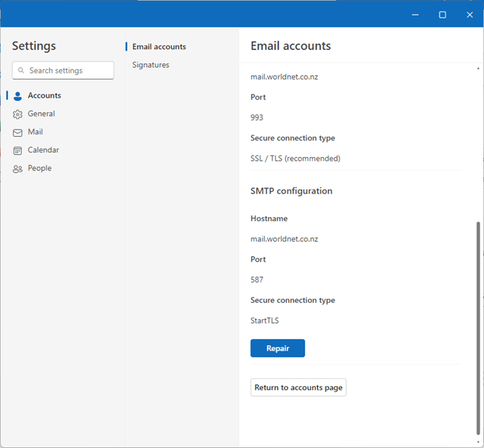Focus the Search settings field
484x448 pixels.
pyautogui.click(x=69, y=71)
